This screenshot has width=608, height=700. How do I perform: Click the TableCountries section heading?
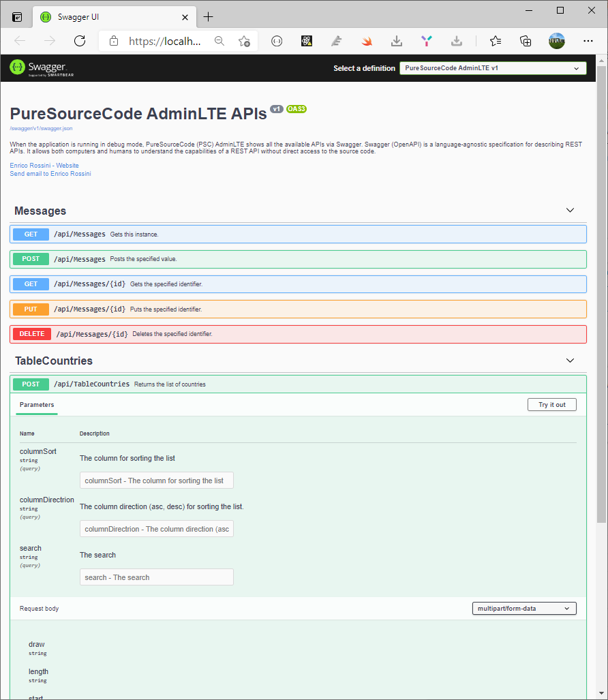point(54,361)
